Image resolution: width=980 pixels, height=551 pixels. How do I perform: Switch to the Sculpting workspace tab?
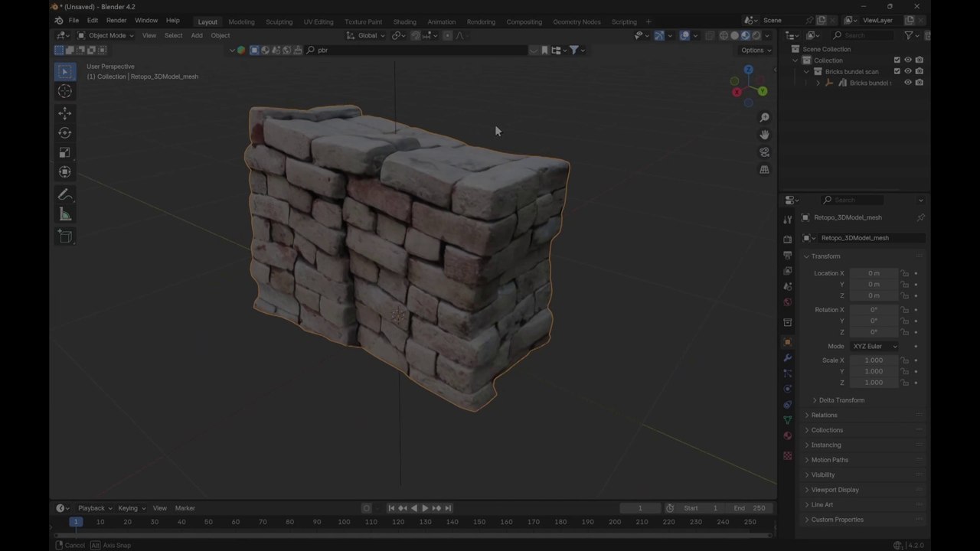[x=279, y=21]
